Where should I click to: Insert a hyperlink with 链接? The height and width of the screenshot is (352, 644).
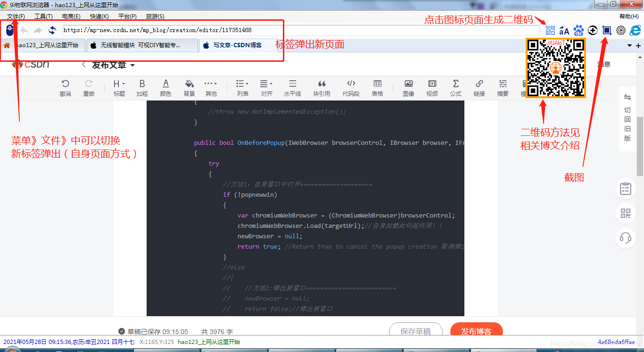coord(479,88)
